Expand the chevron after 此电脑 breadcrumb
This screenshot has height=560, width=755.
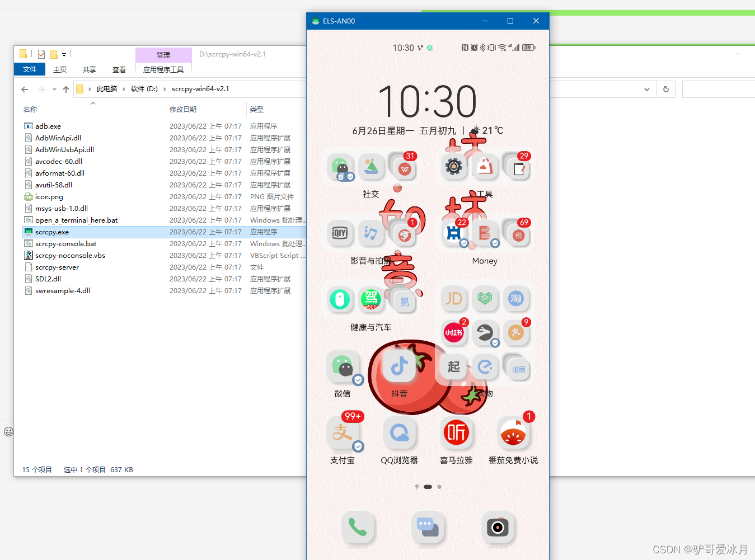(124, 89)
